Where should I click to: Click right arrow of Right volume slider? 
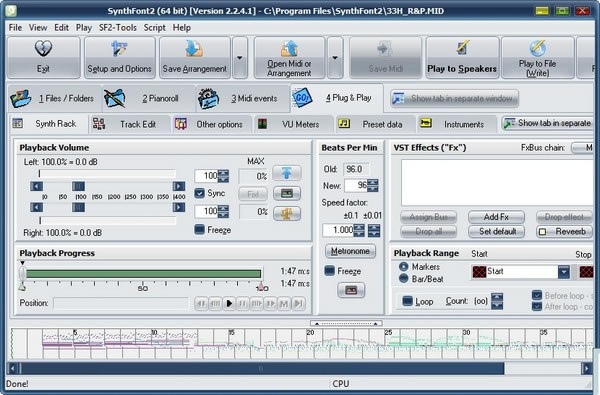coord(179,207)
